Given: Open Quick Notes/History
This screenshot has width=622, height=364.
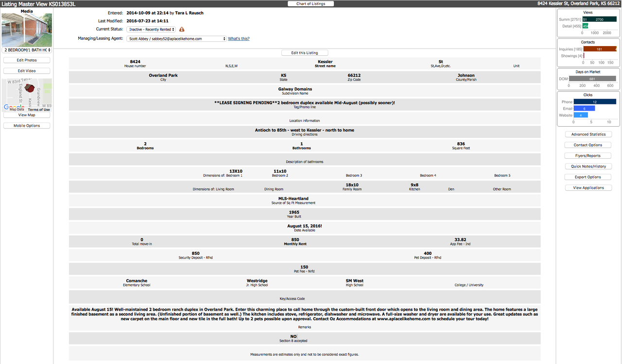Looking at the screenshot, I should (x=588, y=166).
